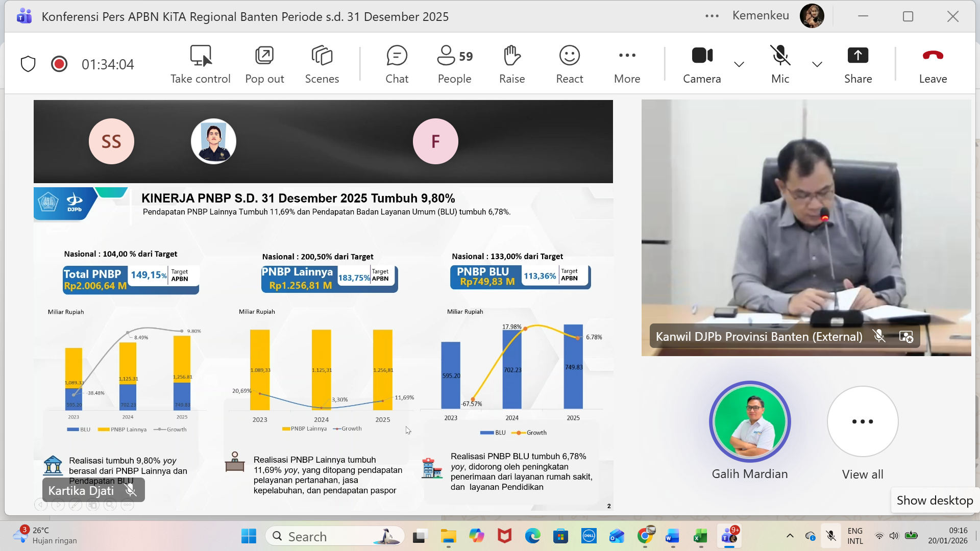Expand the Mic options chevron

tap(817, 64)
